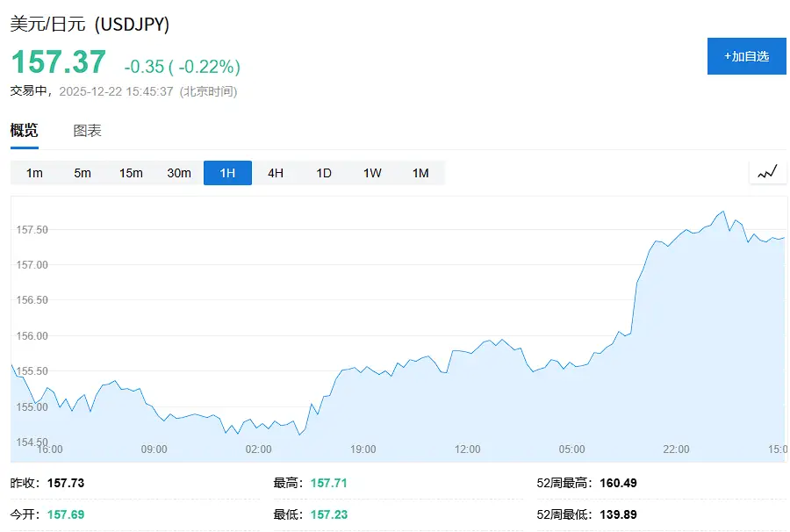Select the active 1H interval
790x532 pixels.
[227, 173]
